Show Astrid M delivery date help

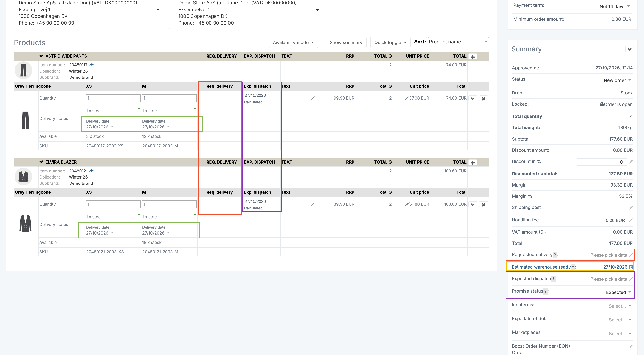[168, 127]
